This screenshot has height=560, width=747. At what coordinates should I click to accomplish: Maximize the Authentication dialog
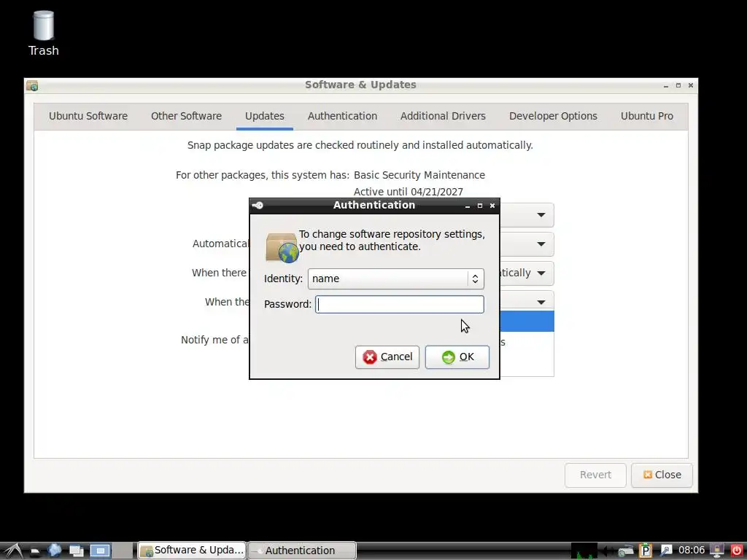480,206
